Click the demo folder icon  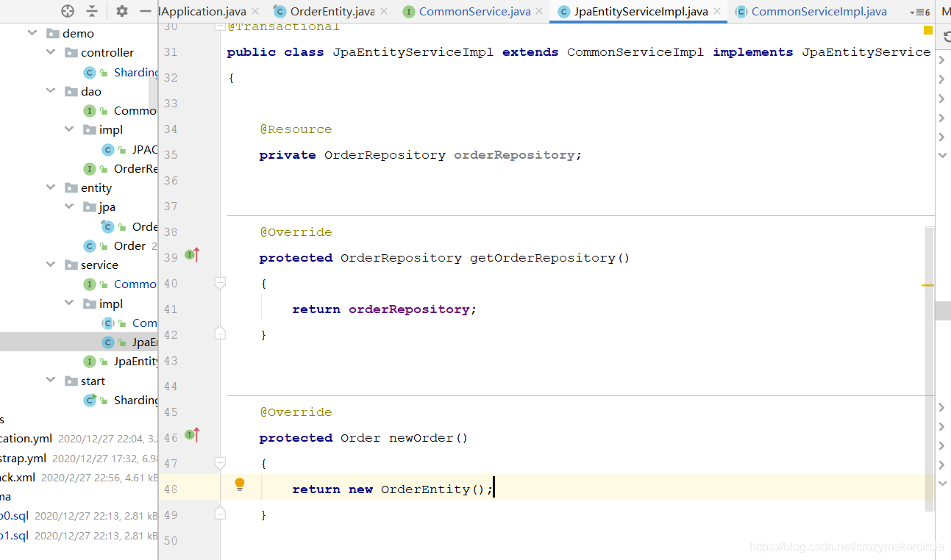52,34
